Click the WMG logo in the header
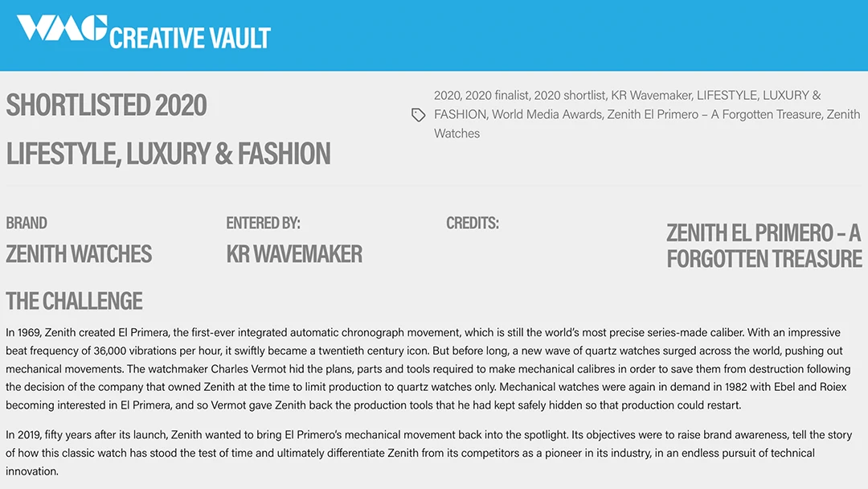 pyautogui.click(x=61, y=28)
